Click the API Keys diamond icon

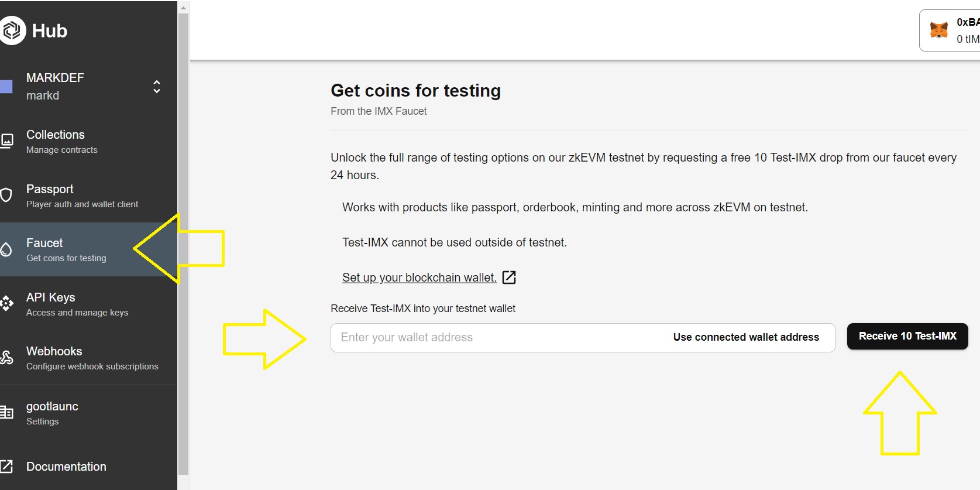coord(6,303)
